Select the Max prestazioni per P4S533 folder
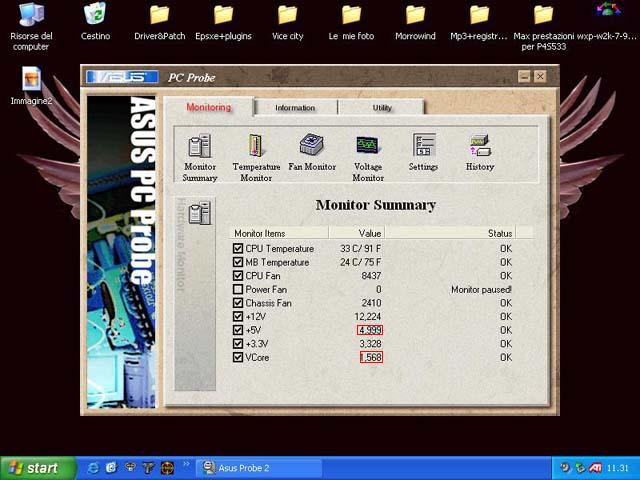Screen dimensions: 640x480 click(543, 15)
